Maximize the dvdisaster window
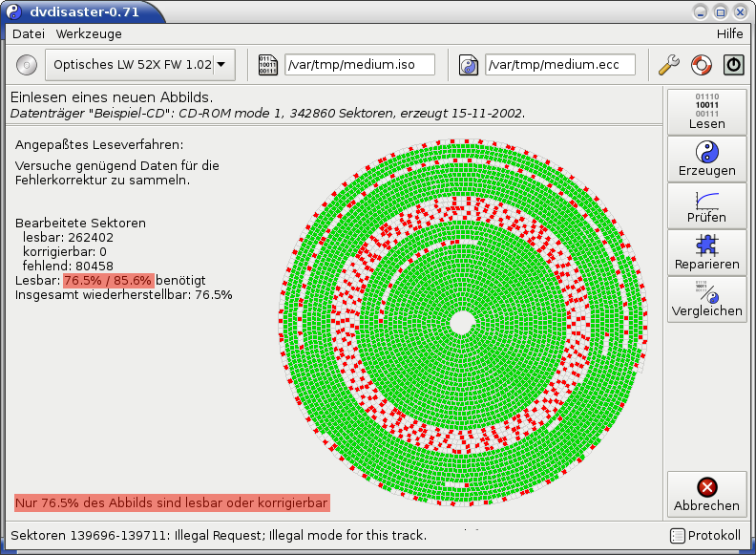Image resolution: width=756 pixels, height=555 pixels. pos(721,12)
